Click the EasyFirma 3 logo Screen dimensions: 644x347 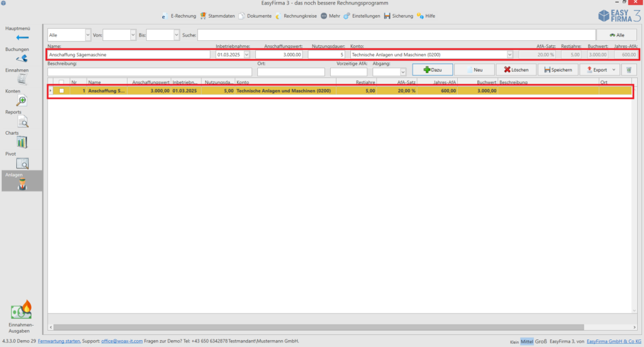pyautogui.click(x=619, y=16)
